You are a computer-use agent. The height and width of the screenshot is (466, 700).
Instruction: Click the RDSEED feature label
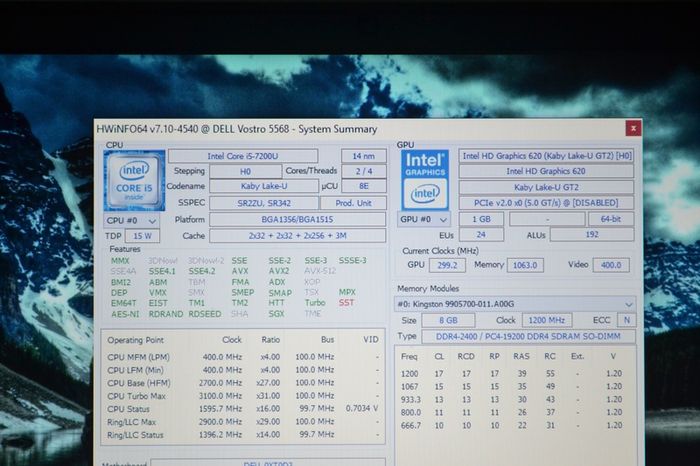tap(205, 314)
